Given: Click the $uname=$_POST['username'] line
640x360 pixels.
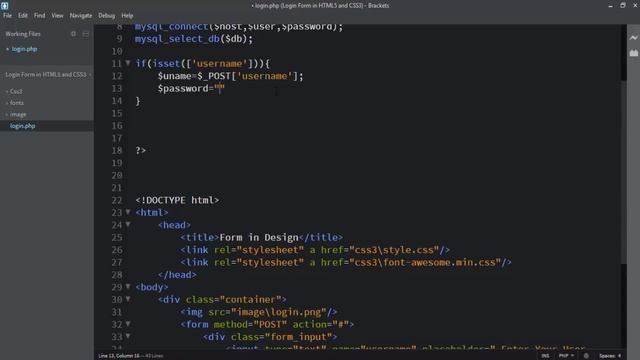Looking at the screenshot, I should tap(231, 76).
